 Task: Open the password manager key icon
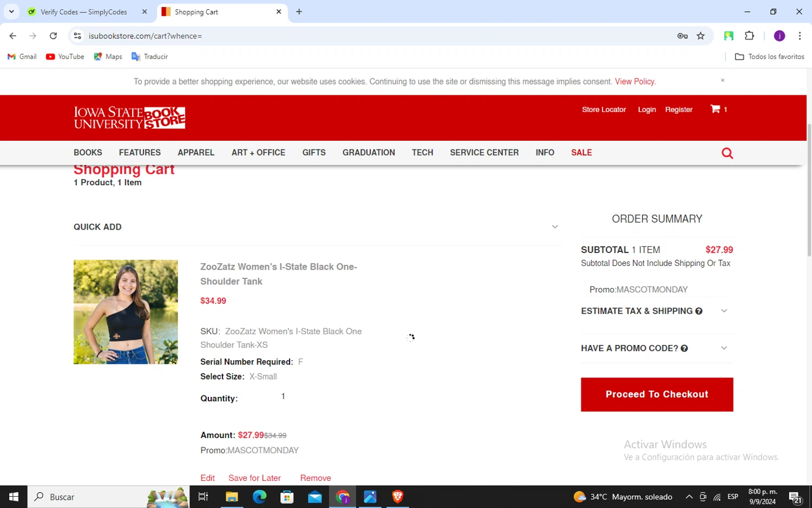point(682,36)
